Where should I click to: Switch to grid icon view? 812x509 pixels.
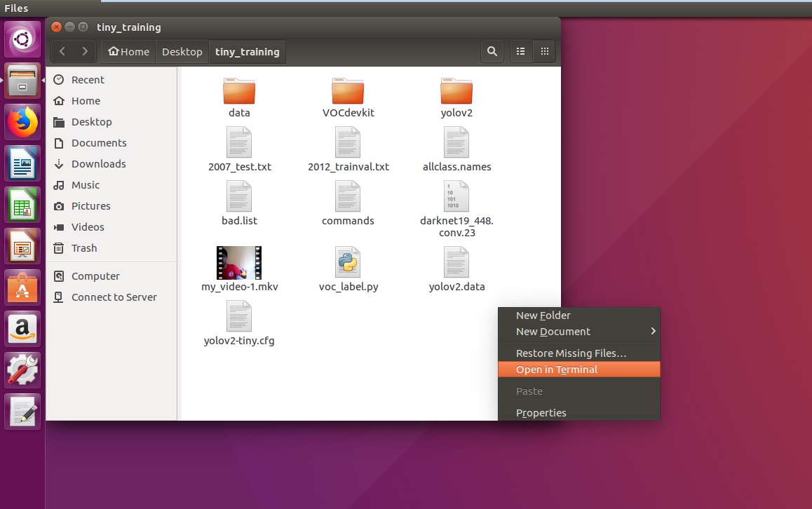pyautogui.click(x=544, y=51)
